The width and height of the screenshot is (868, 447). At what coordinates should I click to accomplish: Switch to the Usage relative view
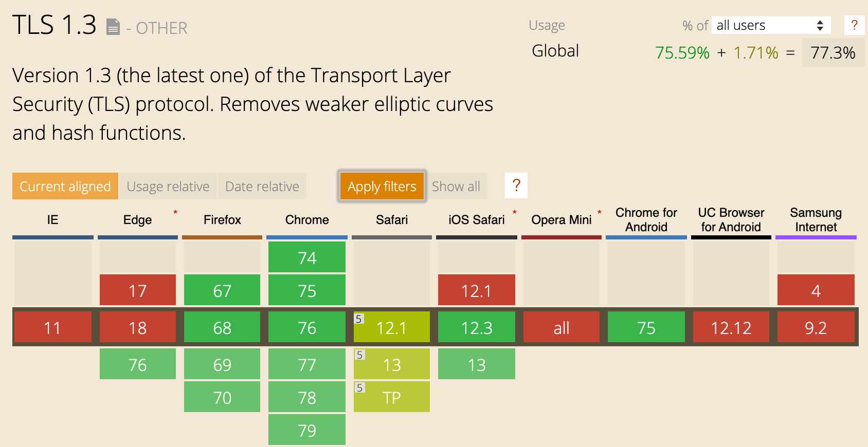coord(168,186)
